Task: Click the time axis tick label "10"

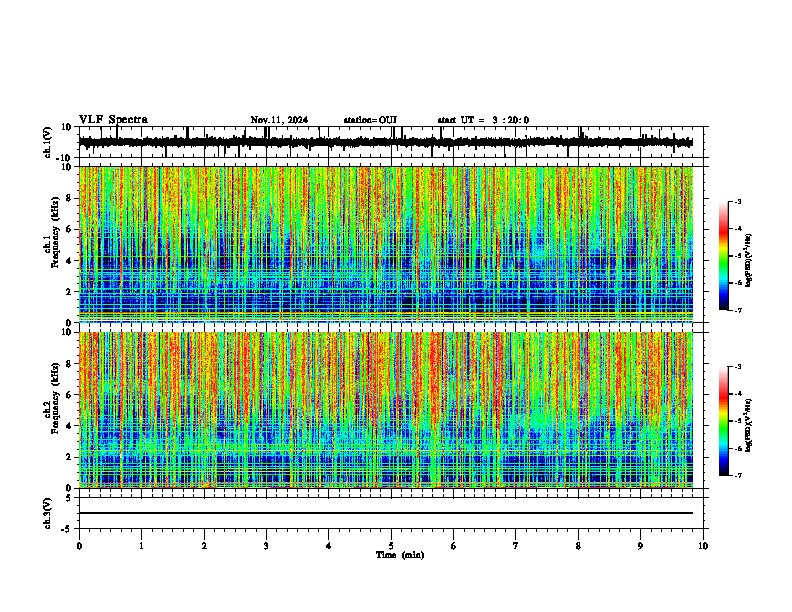Action: [703, 546]
